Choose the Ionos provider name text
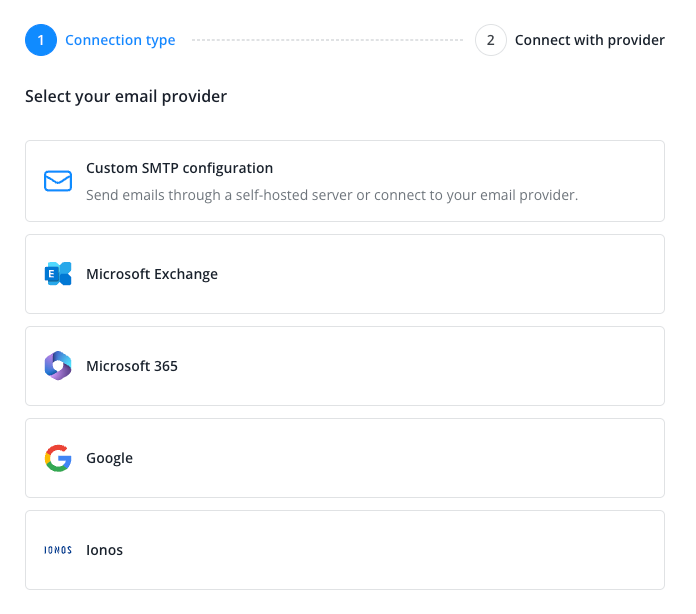The image size is (696, 614). [104, 550]
